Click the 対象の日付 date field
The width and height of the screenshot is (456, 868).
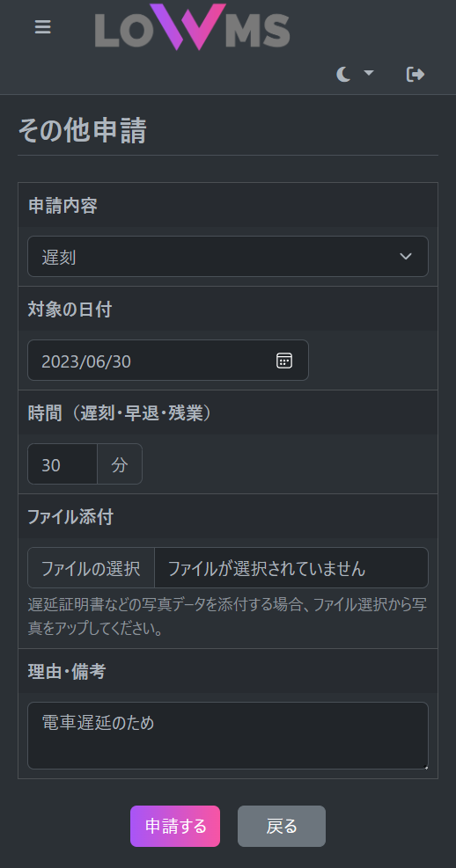168,361
